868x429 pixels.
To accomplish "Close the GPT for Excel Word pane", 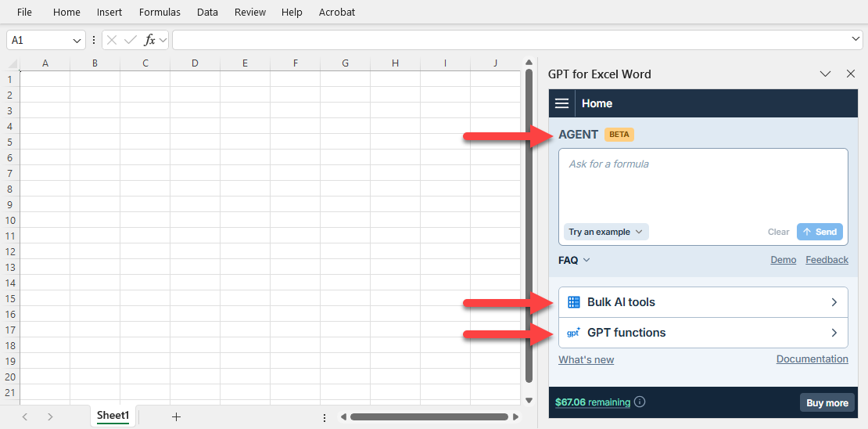I will [851, 74].
